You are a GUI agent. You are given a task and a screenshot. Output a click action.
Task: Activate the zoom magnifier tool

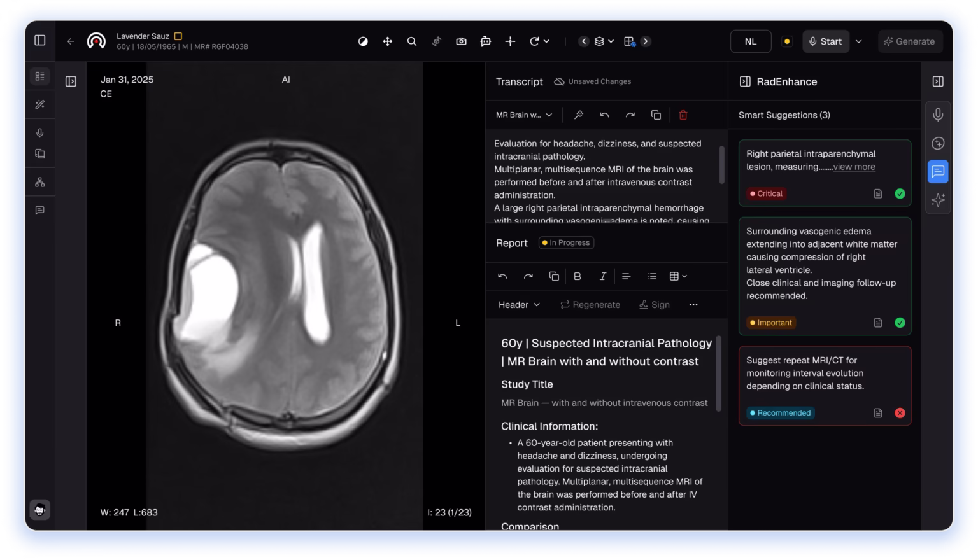click(412, 41)
